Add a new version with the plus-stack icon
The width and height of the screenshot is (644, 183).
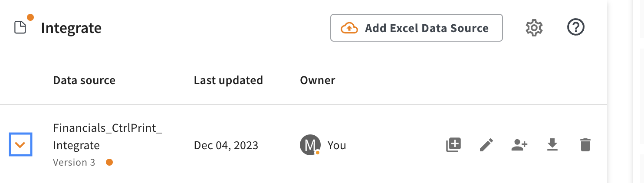(x=453, y=145)
